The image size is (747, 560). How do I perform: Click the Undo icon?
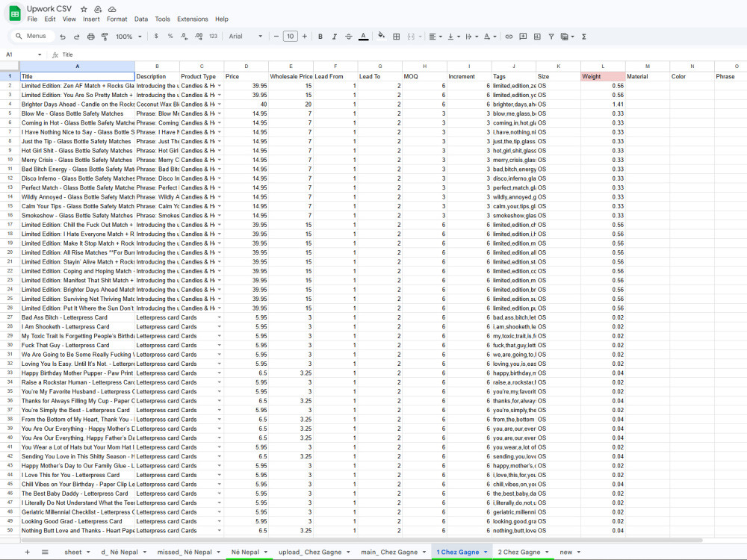[63, 36]
